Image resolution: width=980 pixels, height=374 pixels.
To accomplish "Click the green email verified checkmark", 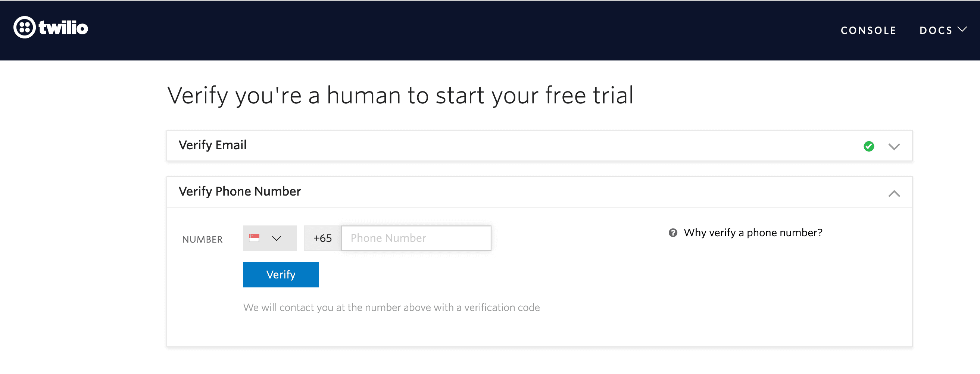I will coord(868,146).
